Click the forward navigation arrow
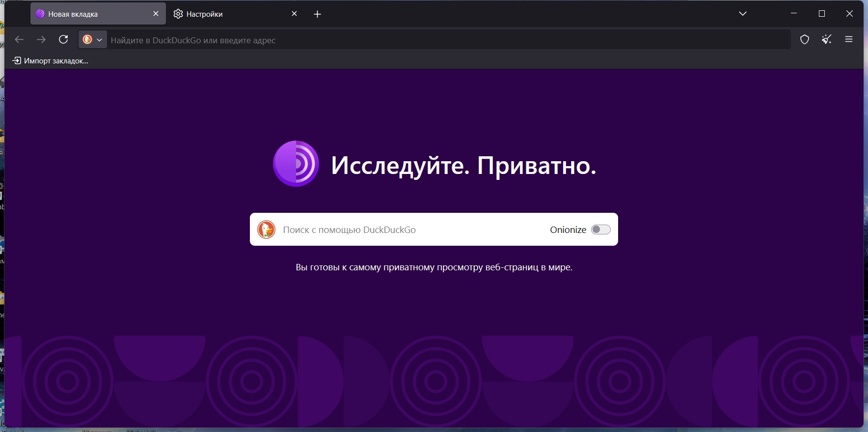 tap(41, 40)
